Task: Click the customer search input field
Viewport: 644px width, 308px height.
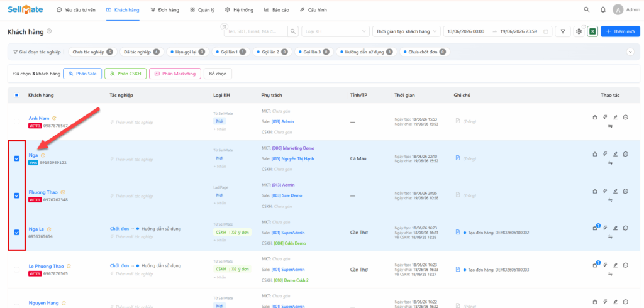Action: 255,31
